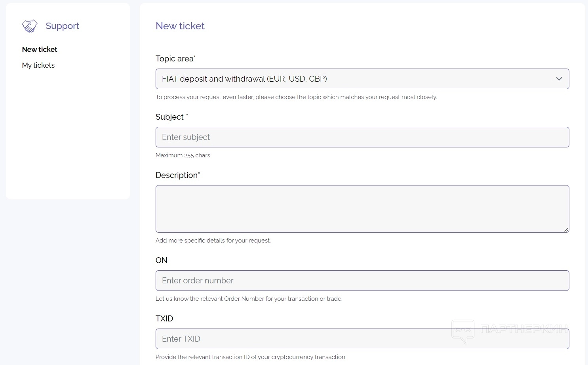
Task: Click the Subject field label
Action: click(170, 117)
